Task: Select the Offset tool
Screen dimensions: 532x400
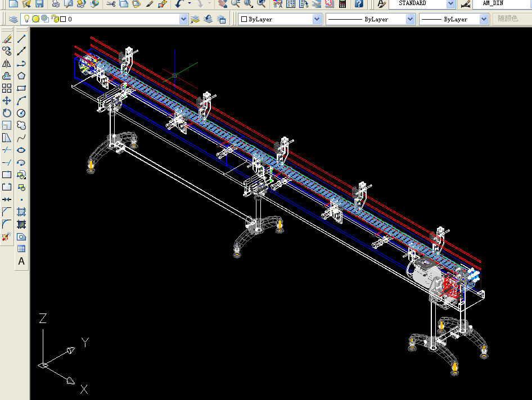Action: point(7,76)
